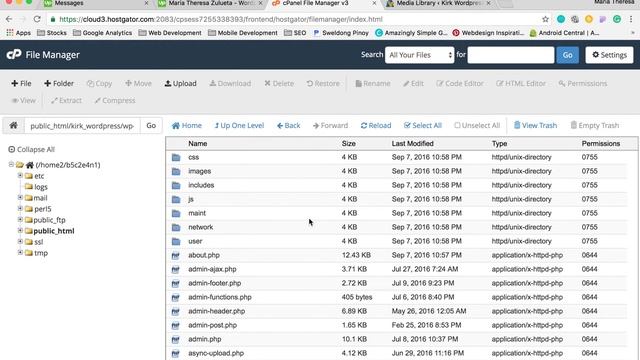
Task: Click the cPanel logo in the header
Action: [14, 54]
